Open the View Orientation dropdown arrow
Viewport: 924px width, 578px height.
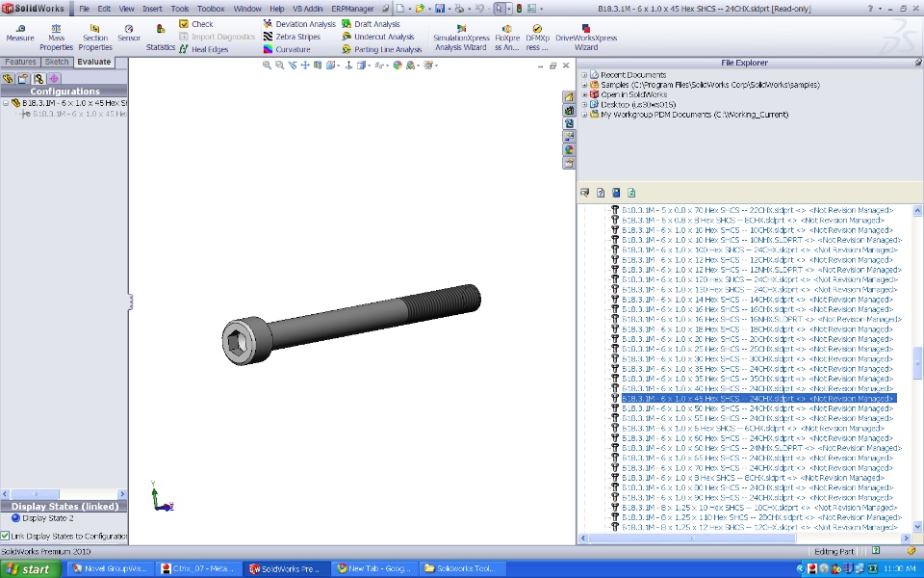(338, 66)
